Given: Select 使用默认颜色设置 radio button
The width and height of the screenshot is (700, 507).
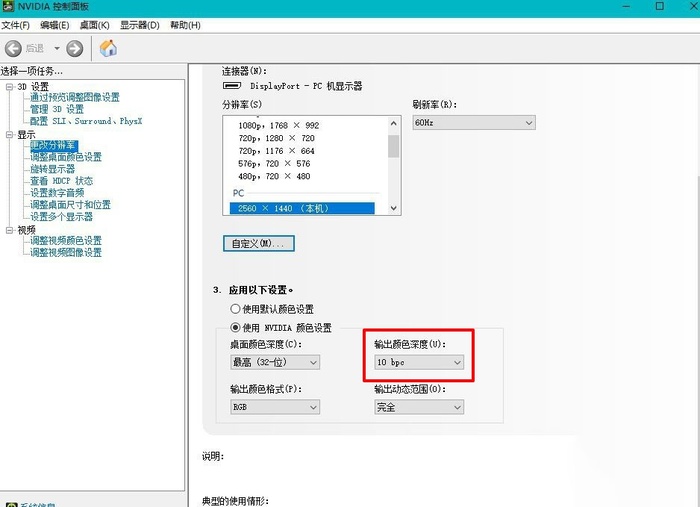Looking at the screenshot, I should pyautogui.click(x=236, y=309).
